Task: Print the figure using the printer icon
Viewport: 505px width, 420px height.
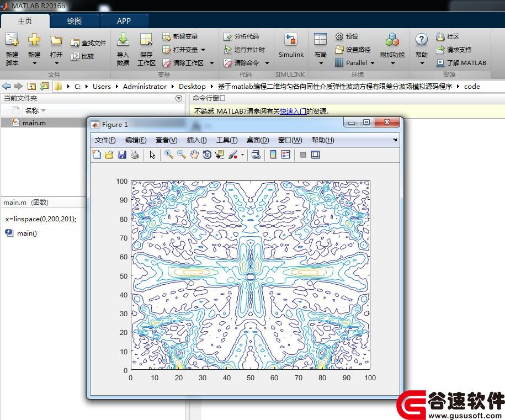Action: (x=135, y=155)
